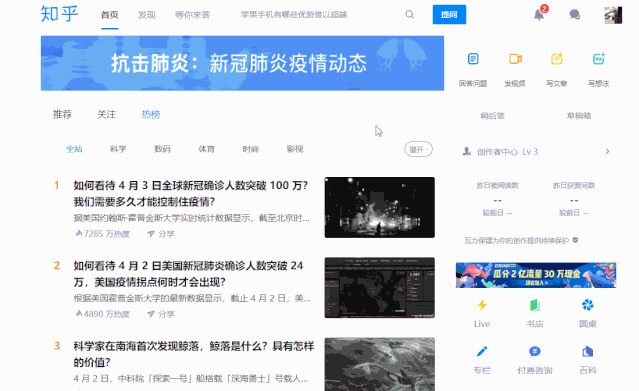This screenshot has width=639, height=391.
Task: Select the 热榜 hot list tab
Action: coord(151,115)
